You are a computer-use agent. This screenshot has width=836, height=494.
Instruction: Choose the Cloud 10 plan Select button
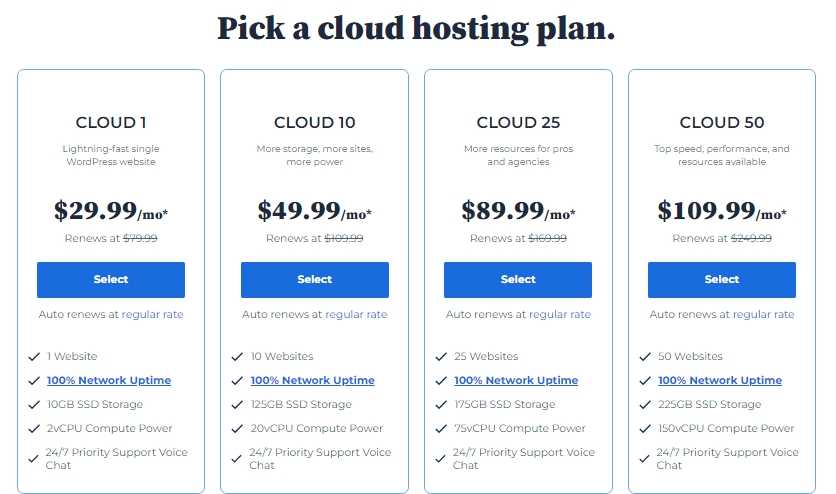point(315,280)
